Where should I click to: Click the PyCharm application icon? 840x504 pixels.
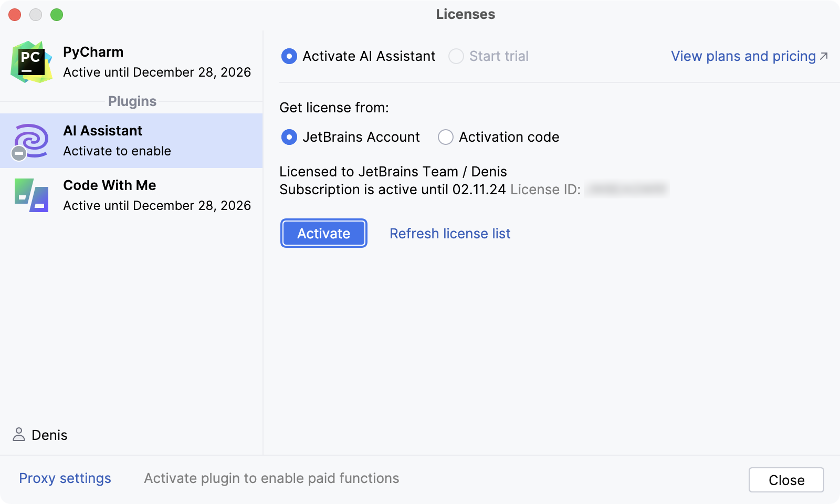click(31, 62)
